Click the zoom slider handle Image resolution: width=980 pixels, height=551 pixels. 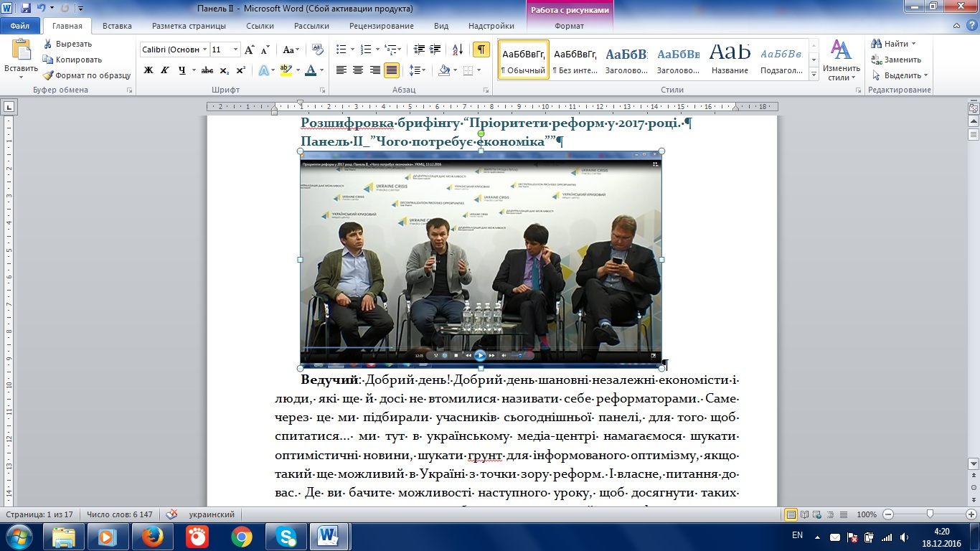pyautogui.click(x=930, y=514)
